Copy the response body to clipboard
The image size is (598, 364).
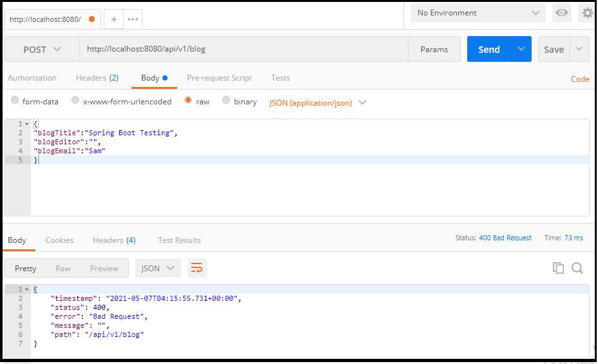click(558, 268)
